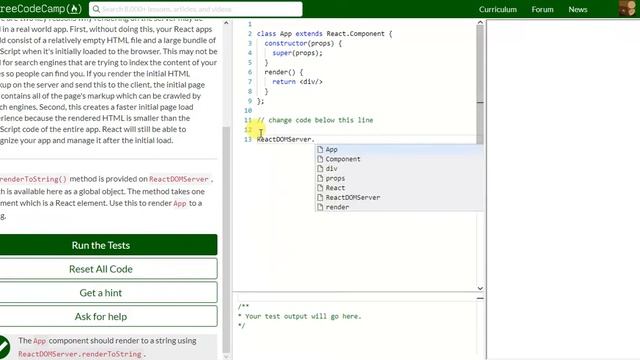Open the freeCodeCamp home logo
The width and height of the screenshot is (640, 360).
click(40, 9)
